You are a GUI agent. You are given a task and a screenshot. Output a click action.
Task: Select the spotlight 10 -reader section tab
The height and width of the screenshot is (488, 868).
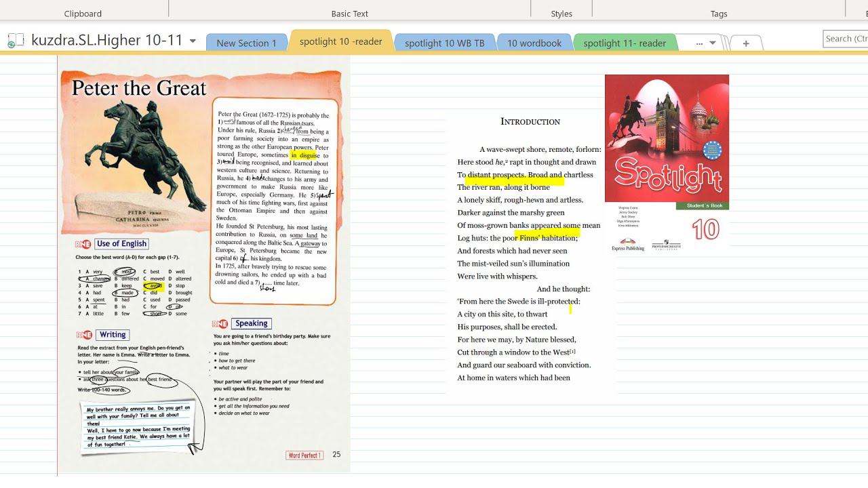[x=340, y=41]
